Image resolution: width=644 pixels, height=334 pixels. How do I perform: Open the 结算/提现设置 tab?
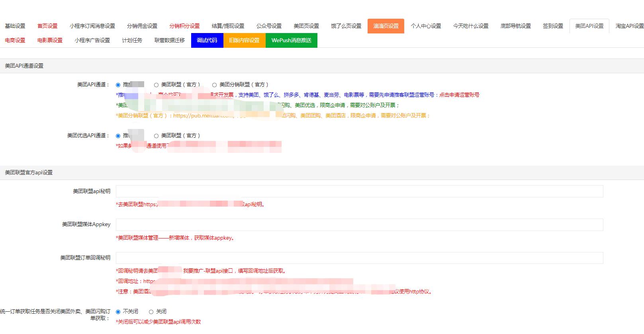click(x=228, y=26)
